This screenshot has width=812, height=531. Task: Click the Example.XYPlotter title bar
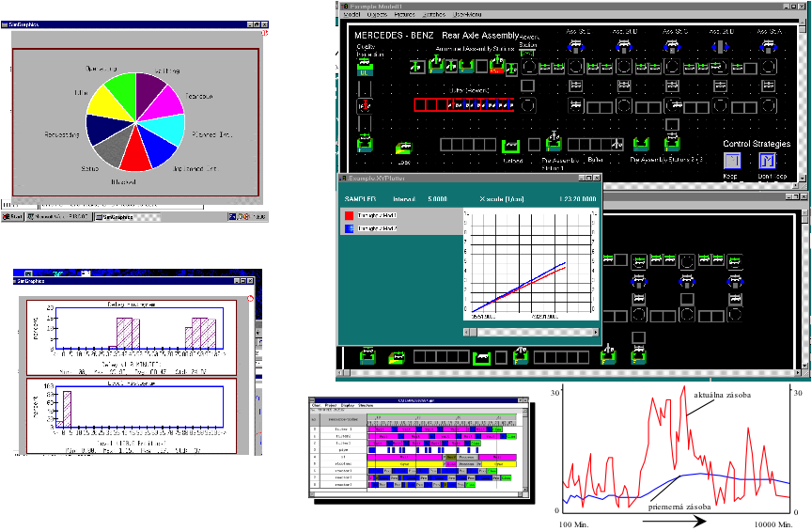(469, 178)
